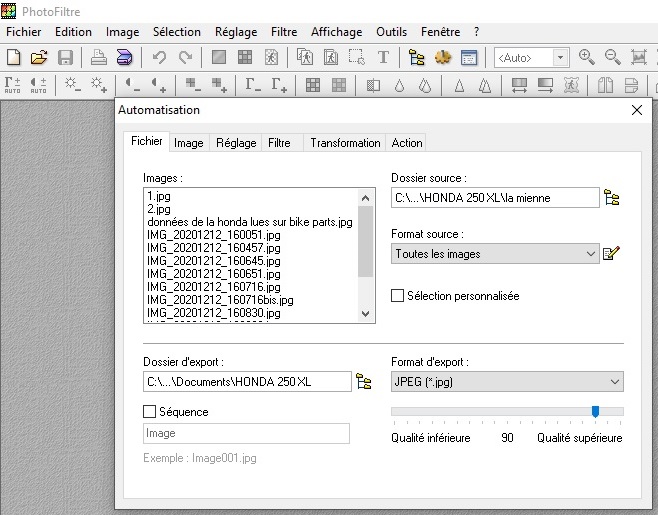Click the JPEG quality slider handle
Screen dimensions: 658x515
pos(595,411)
